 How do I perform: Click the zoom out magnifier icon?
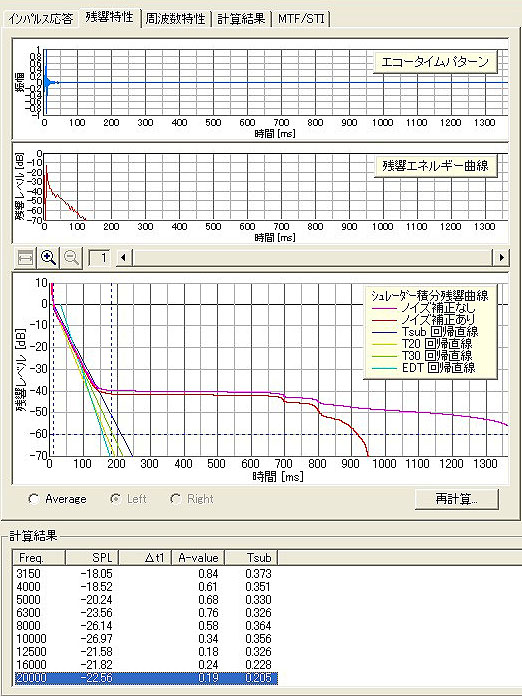click(x=71, y=257)
